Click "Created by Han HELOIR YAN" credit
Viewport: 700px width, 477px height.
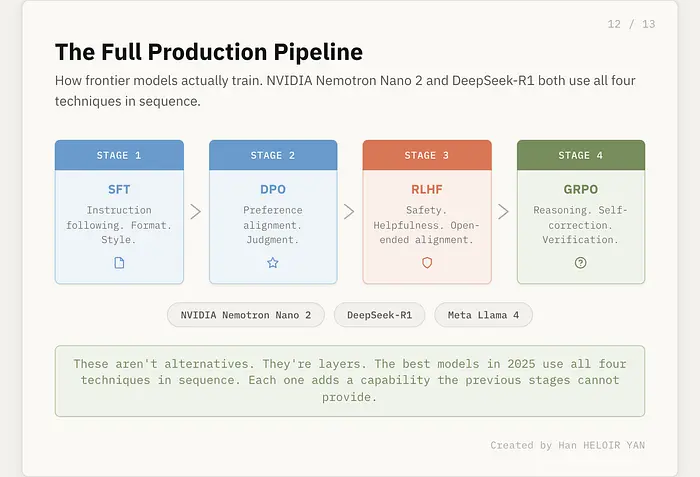pos(567,445)
